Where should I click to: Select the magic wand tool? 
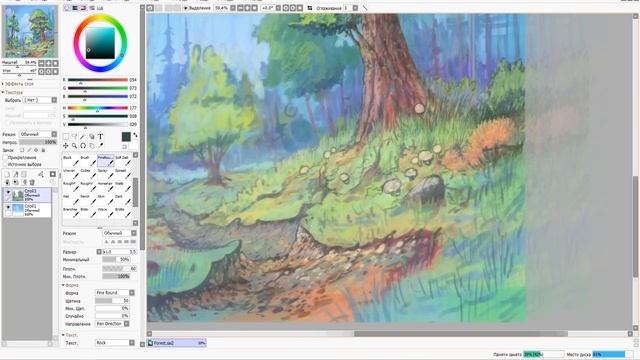83,136
